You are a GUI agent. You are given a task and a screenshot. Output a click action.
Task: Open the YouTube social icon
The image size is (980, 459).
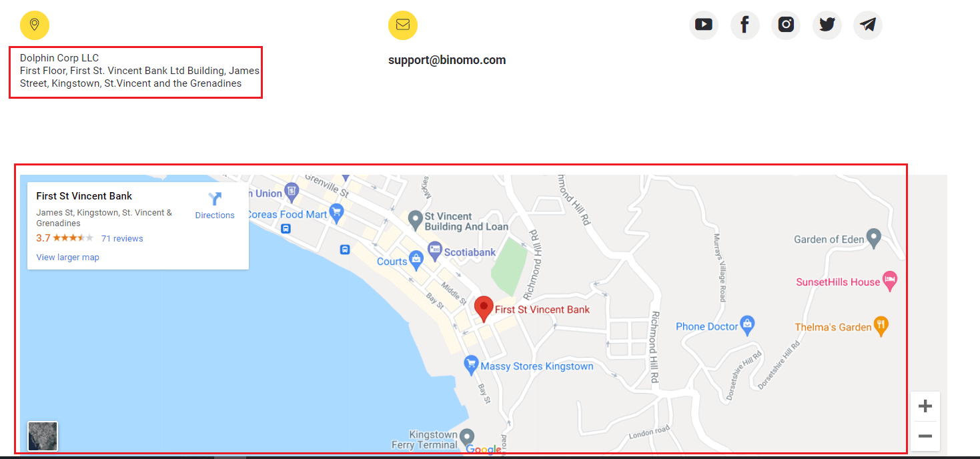click(x=704, y=25)
